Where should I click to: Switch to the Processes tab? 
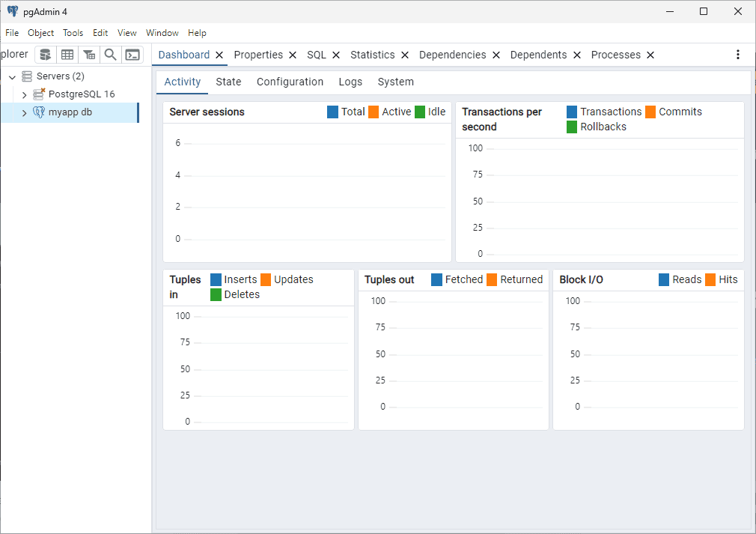[x=616, y=55]
